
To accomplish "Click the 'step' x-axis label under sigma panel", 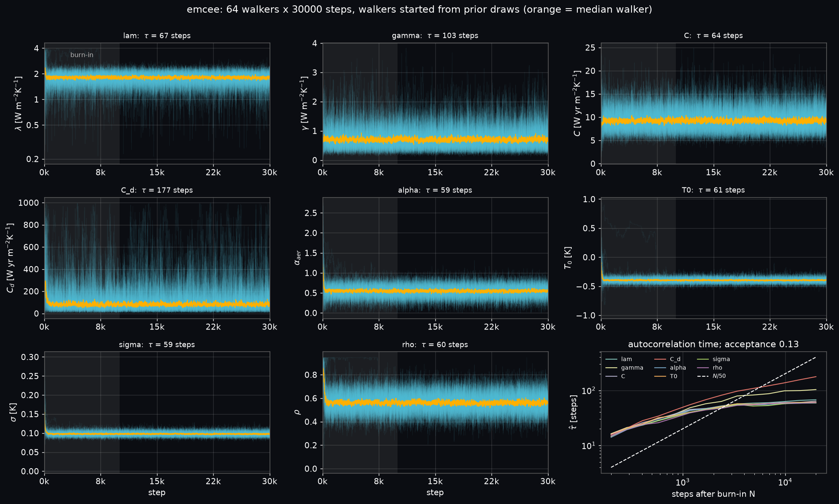I will point(157,493).
